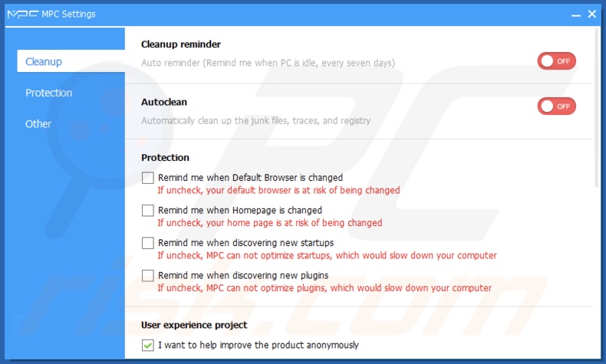Image resolution: width=606 pixels, height=364 pixels.
Task: Tick the discovering new plugins checkbox
Action: click(147, 276)
